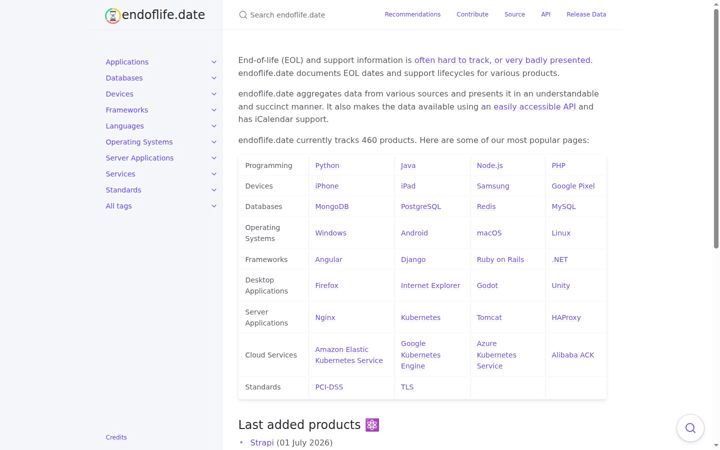The height and width of the screenshot is (450, 720).
Task: Open the PHP product link
Action: click(x=558, y=165)
